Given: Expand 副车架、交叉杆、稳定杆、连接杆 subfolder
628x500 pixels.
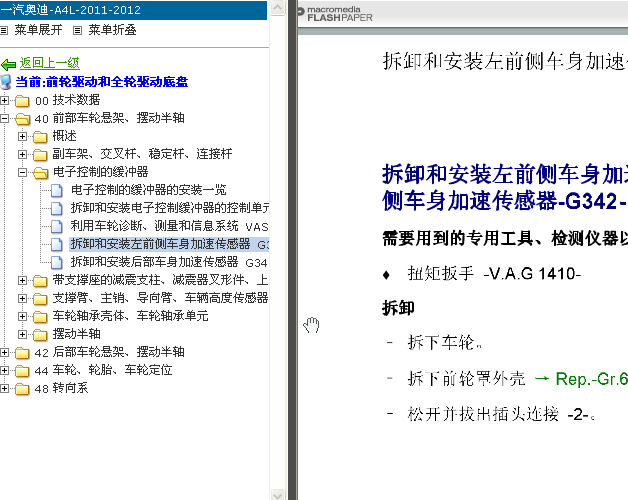Looking at the screenshot, I should point(22,154).
